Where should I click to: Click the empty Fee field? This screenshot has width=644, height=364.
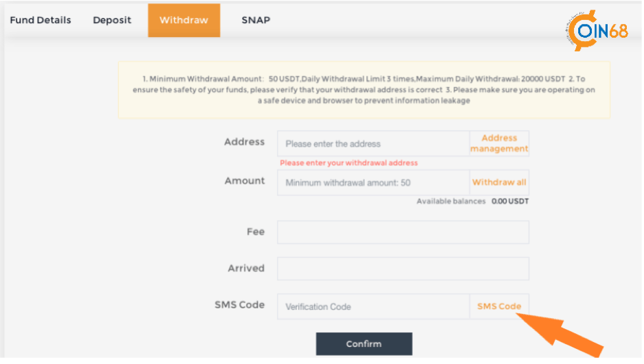coord(403,232)
